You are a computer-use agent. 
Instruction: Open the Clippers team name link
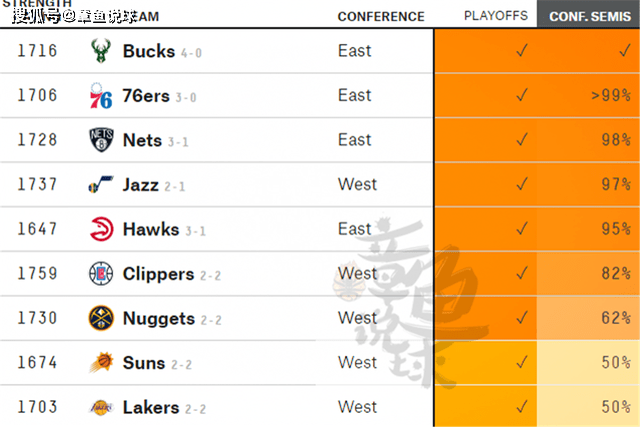coord(158,274)
